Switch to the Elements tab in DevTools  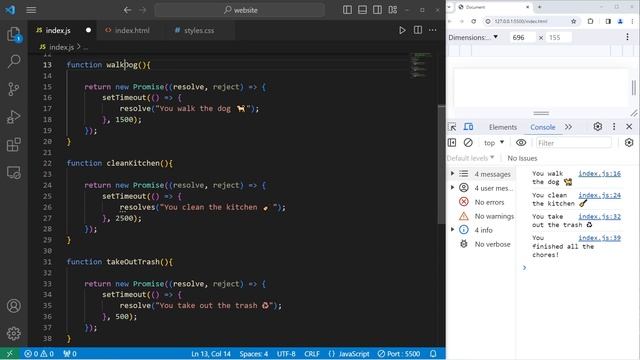click(503, 127)
